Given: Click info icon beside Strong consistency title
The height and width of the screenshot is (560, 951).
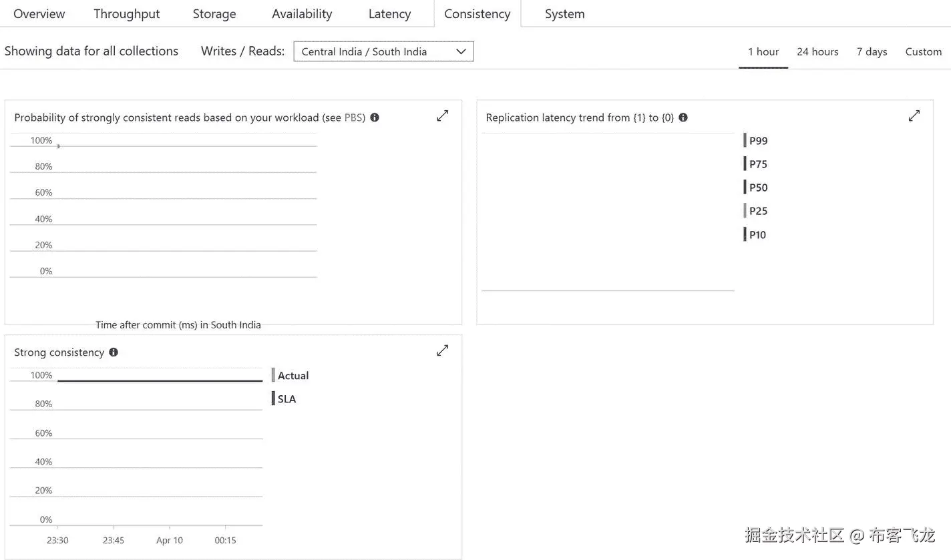Looking at the screenshot, I should click(x=114, y=352).
